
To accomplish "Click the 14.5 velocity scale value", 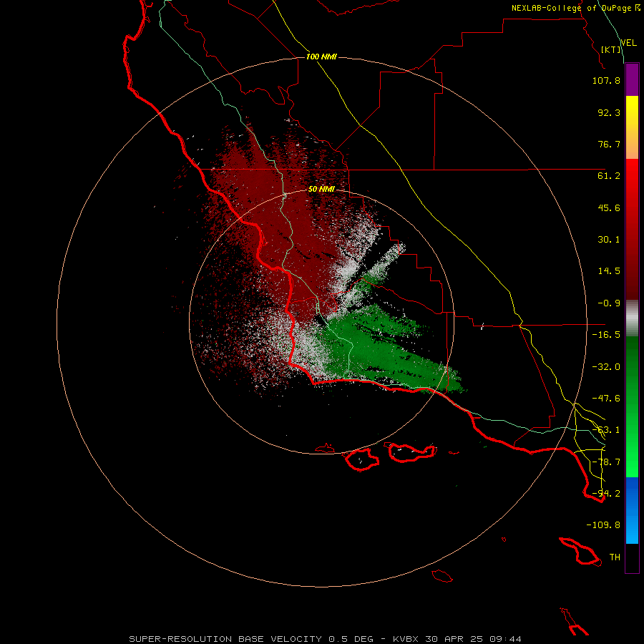I will click(x=609, y=271).
